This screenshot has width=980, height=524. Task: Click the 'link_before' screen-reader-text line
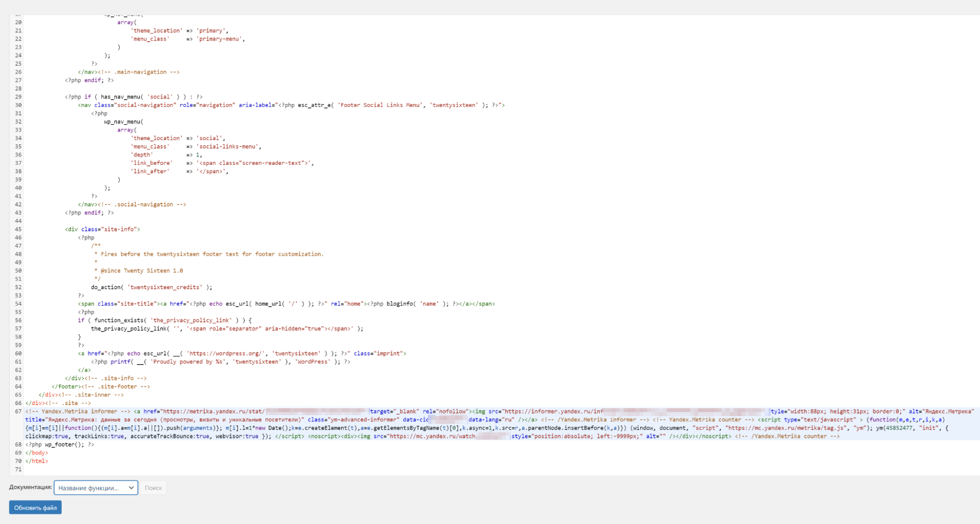pyautogui.click(x=222, y=163)
